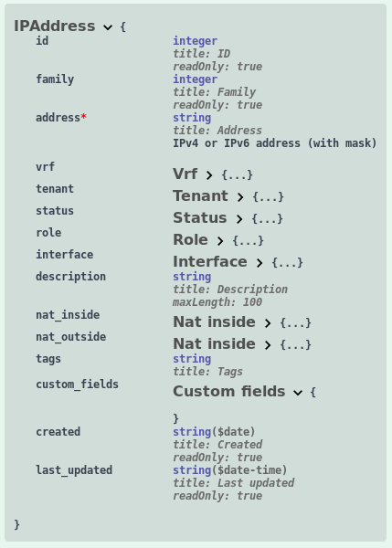Select the address property name
This screenshot has width=392, height=548.
pyautogui.click(x=58, y=118)
